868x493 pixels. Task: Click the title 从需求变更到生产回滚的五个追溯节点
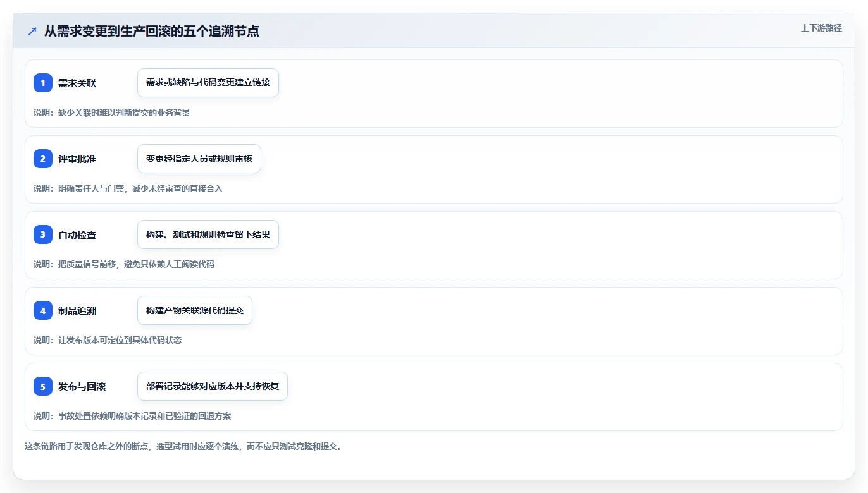[152, 31]
